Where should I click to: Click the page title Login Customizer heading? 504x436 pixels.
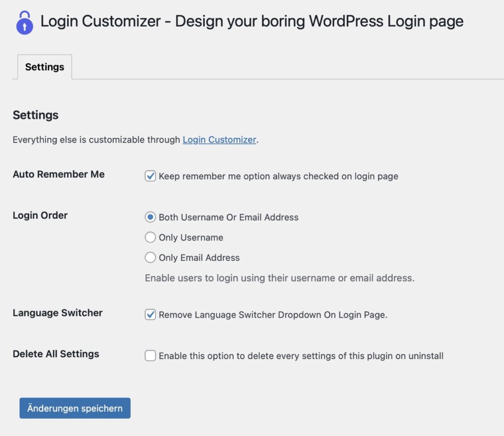[252, 22]
